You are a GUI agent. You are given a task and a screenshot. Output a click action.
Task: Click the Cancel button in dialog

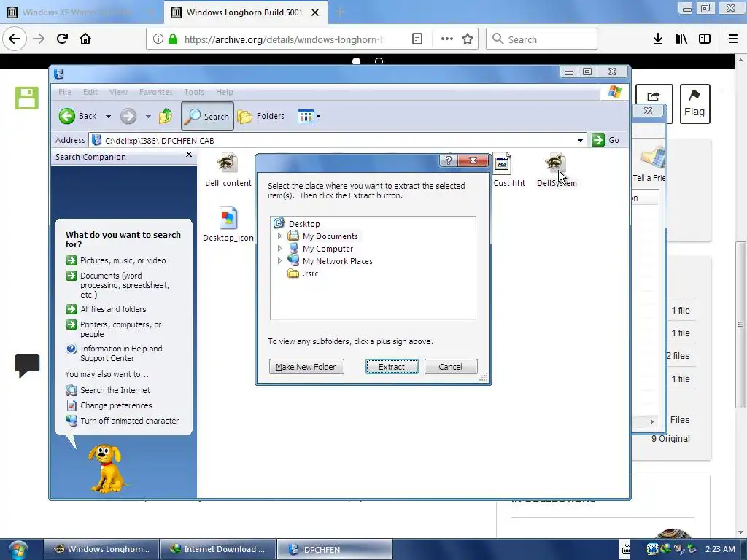click(x=450, y=367)
